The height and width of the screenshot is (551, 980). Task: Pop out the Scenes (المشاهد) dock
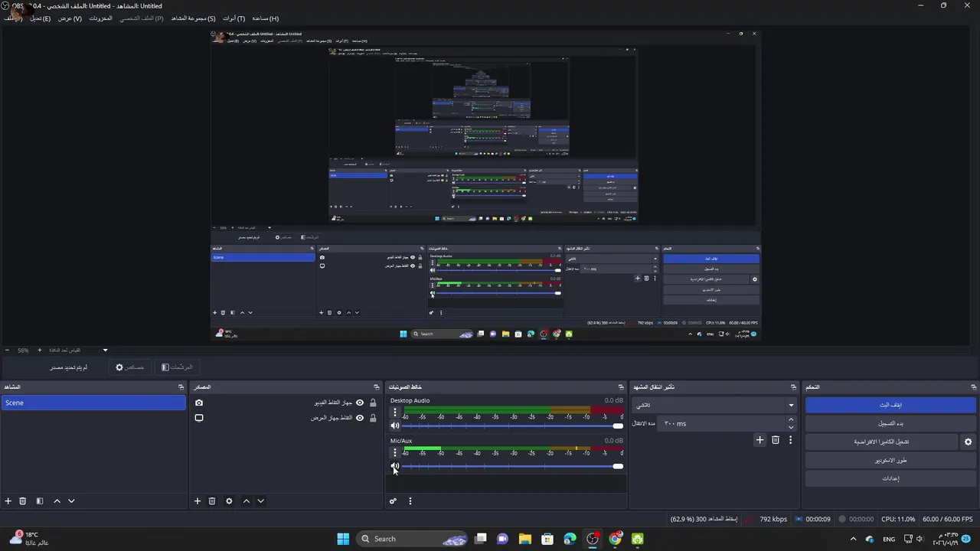coord(181,387)
